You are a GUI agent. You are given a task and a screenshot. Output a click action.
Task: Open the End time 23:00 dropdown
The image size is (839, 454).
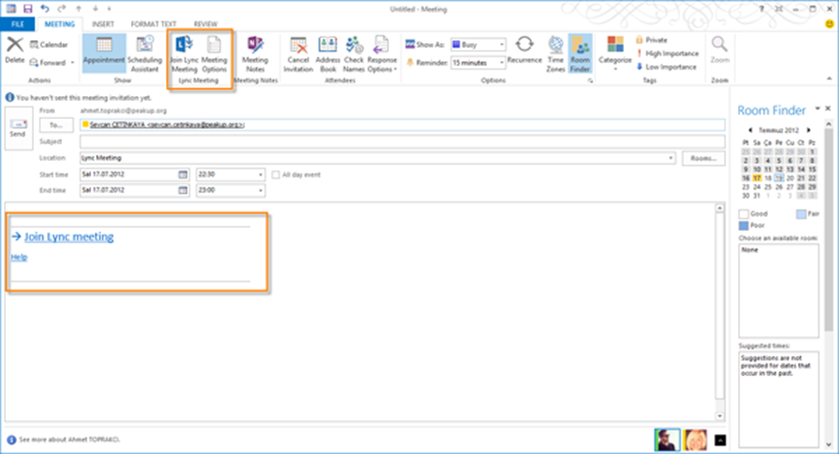coord(261,190)
